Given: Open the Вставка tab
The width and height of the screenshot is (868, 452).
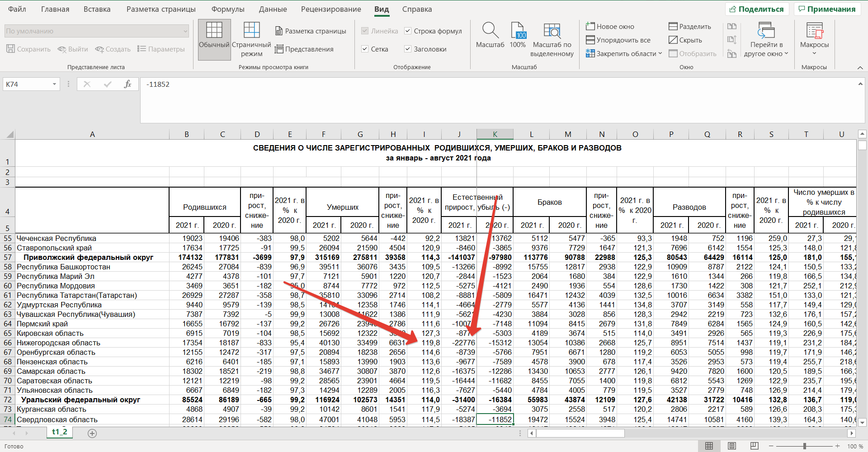Looking at the screenshot, I should [x=97, y=9].
